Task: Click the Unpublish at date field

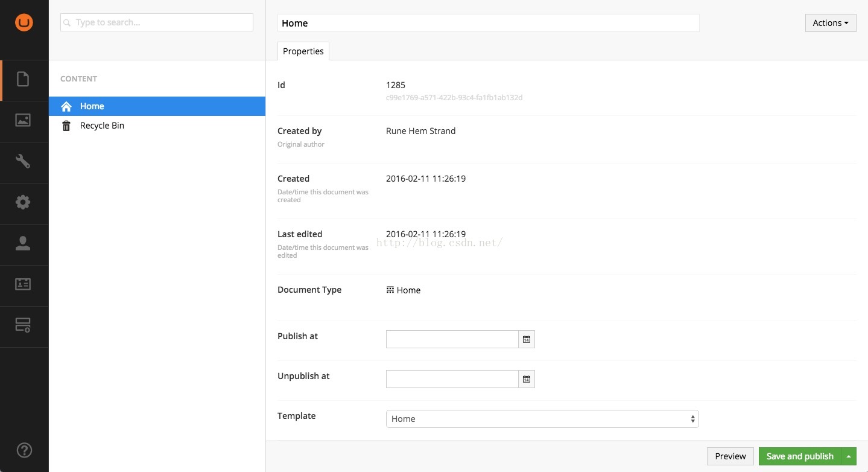Action: (452, 379)
